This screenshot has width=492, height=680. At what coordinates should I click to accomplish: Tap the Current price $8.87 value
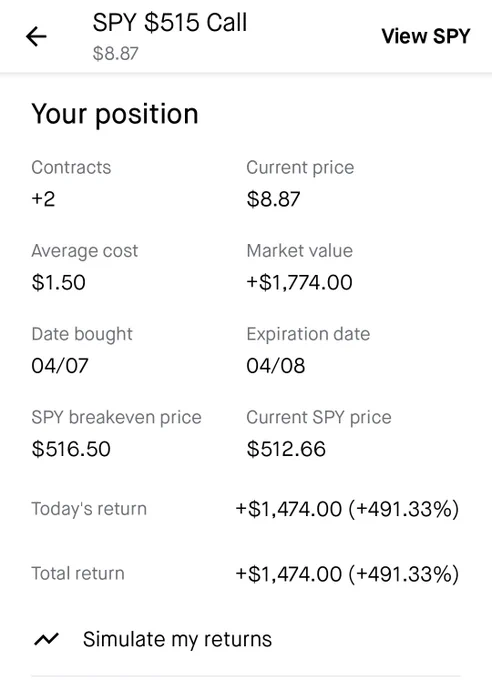click(273, 199)
